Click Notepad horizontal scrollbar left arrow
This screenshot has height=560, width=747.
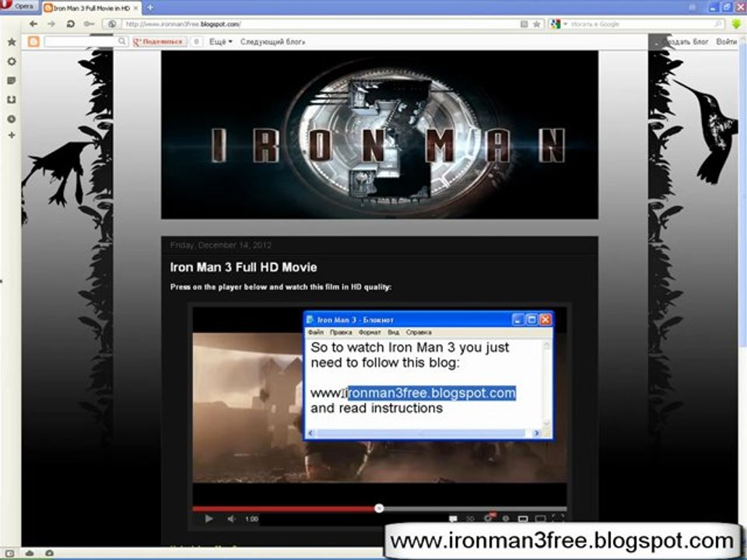click(310, 433)
